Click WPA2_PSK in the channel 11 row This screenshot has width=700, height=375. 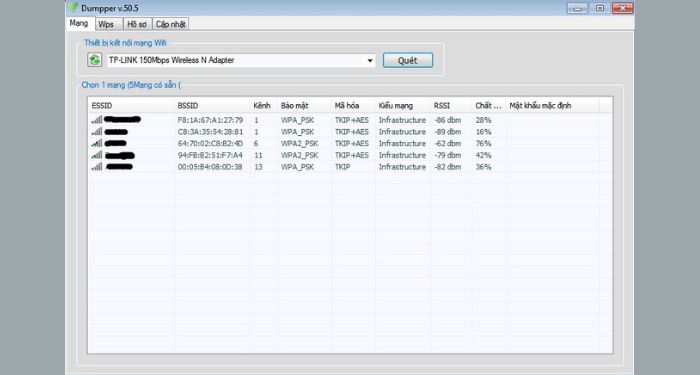tap(300, 155)
